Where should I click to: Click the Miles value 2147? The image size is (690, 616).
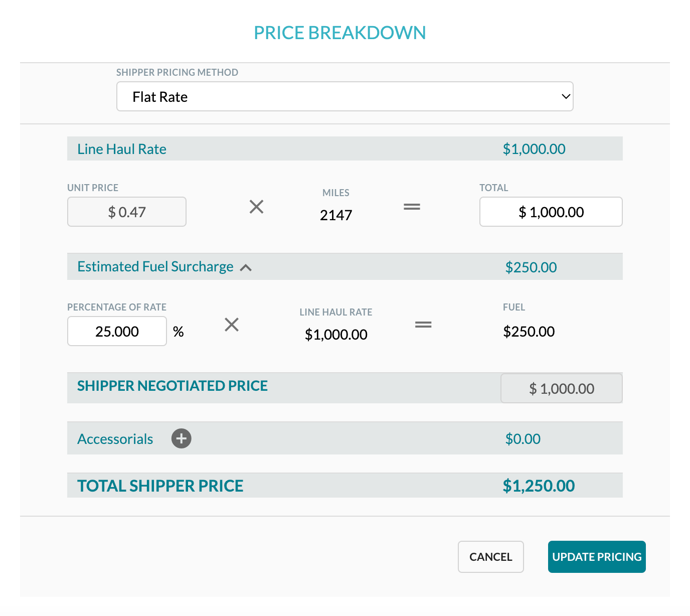(335, 215)
